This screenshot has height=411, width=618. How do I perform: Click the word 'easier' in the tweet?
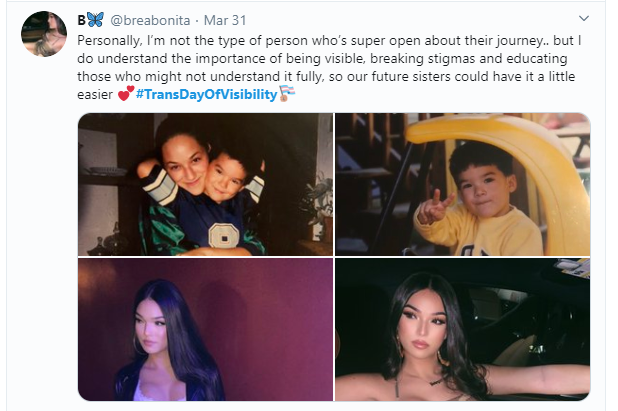click(x=95, y=95)
